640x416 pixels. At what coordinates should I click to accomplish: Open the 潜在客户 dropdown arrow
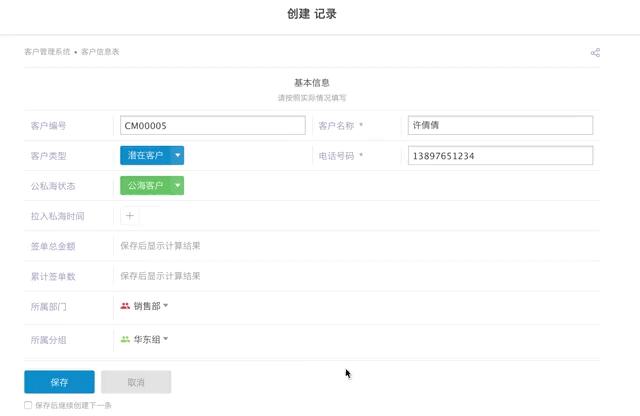coord(177,155)
